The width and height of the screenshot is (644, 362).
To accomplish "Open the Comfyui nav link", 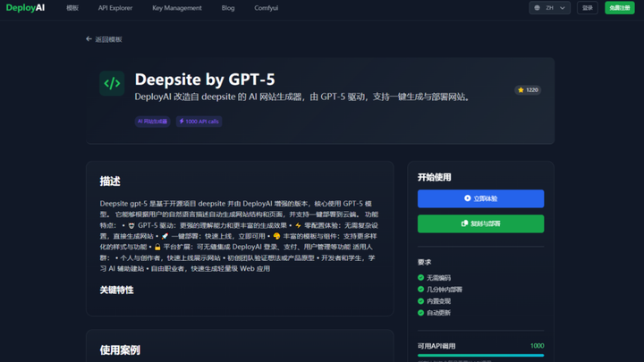I will [x=267, y=8].
